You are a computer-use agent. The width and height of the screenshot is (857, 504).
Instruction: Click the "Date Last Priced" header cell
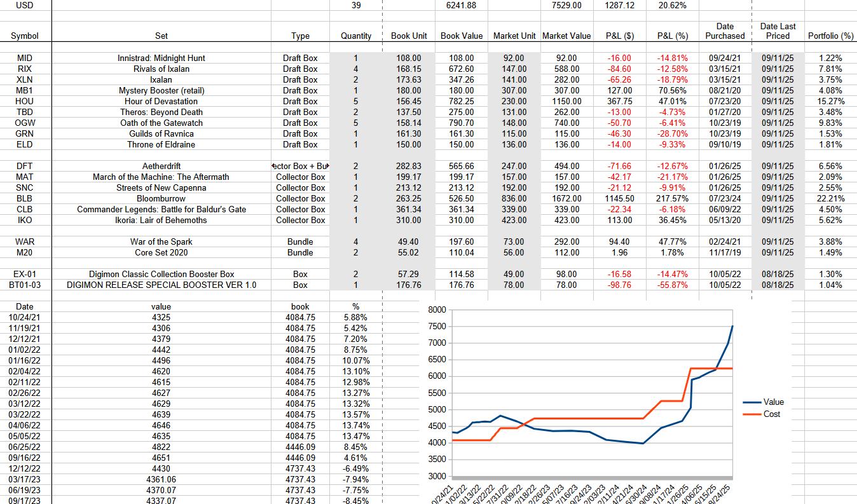click(x=778, y=31)
